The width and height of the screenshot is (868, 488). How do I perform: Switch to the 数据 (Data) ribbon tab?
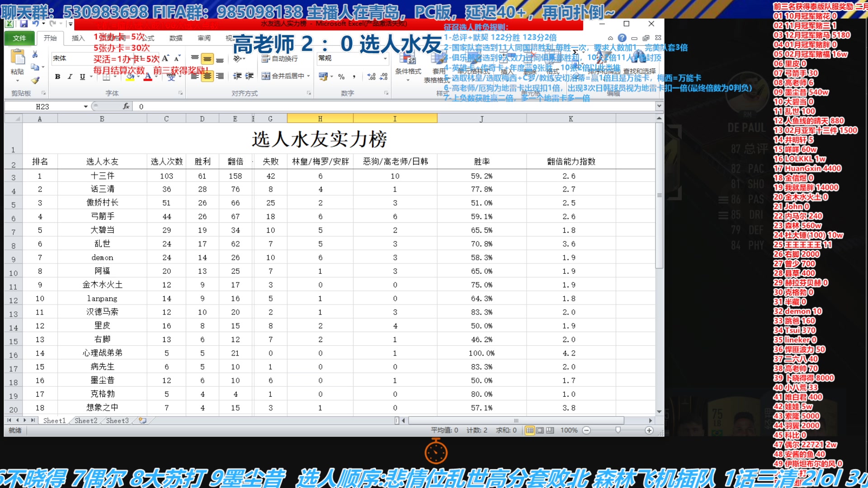(x=176, y=38)
